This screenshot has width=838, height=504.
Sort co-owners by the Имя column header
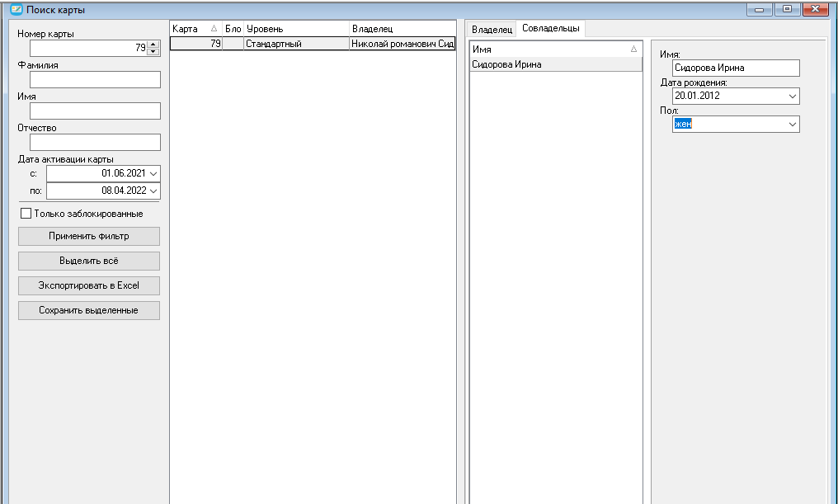(556, 49)
